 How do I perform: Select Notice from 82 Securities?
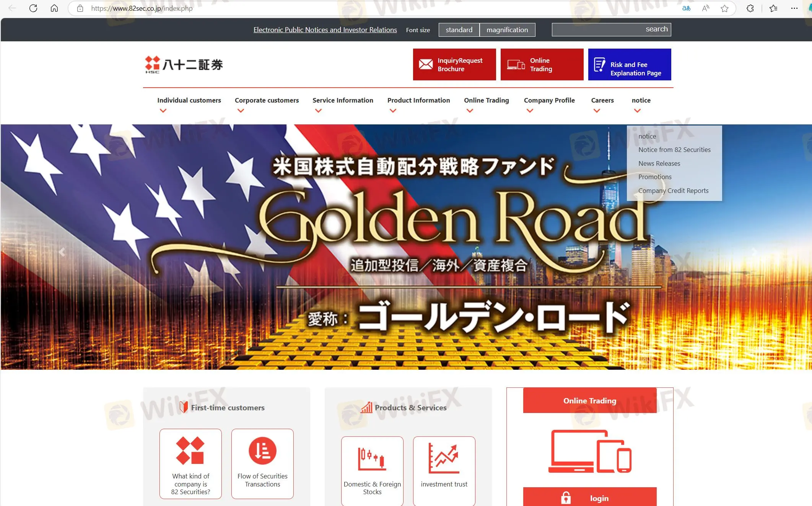coord(674,150)
